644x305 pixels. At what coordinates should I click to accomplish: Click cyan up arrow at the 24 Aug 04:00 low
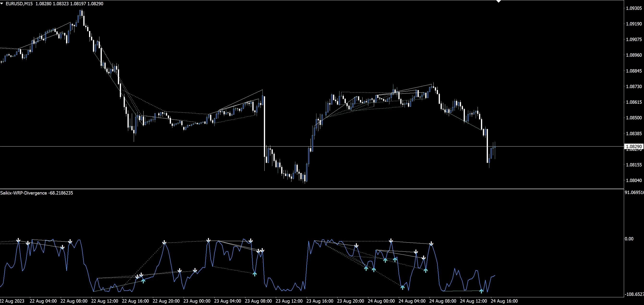[402, 287]
